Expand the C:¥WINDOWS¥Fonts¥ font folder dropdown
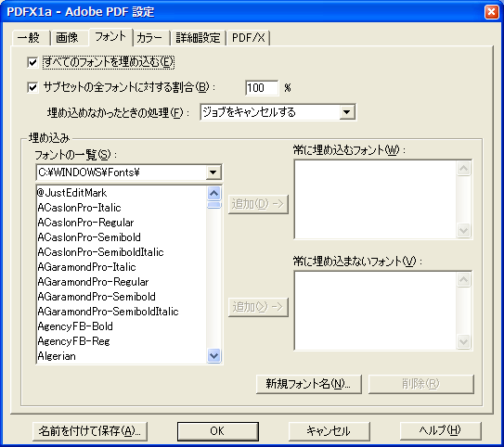This screenshot has height=447, width=504. 129,172
